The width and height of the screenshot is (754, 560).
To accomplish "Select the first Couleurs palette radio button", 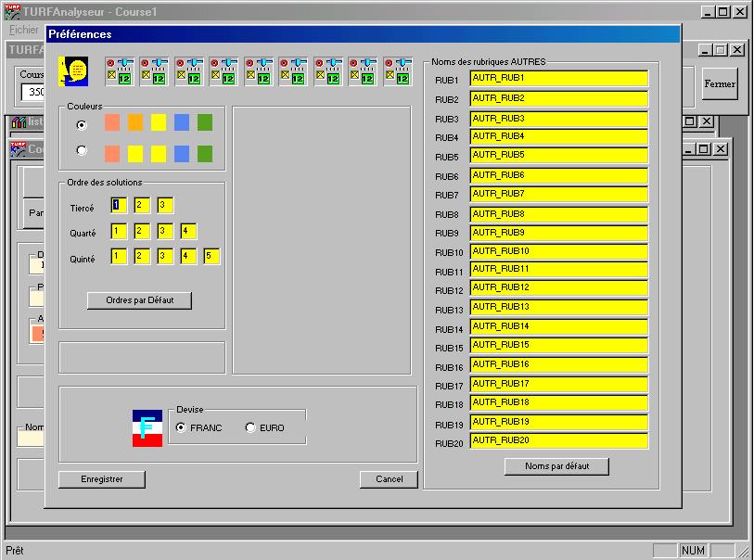I will tap(82, 125).
